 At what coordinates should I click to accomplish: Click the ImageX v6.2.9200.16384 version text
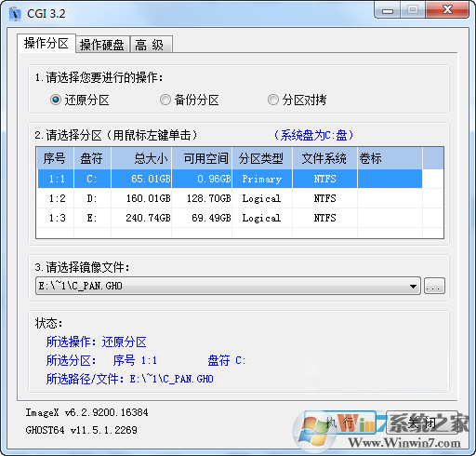[x=86, y=412]
